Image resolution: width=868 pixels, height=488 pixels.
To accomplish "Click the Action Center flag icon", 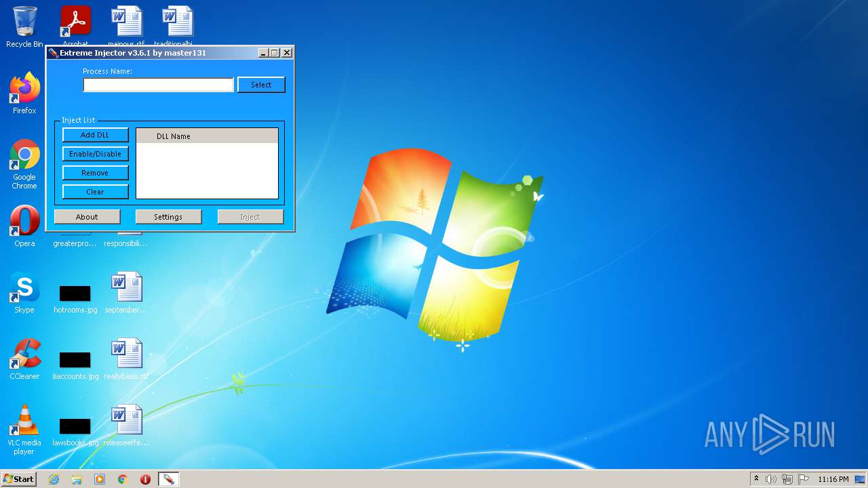I will 804,479.
